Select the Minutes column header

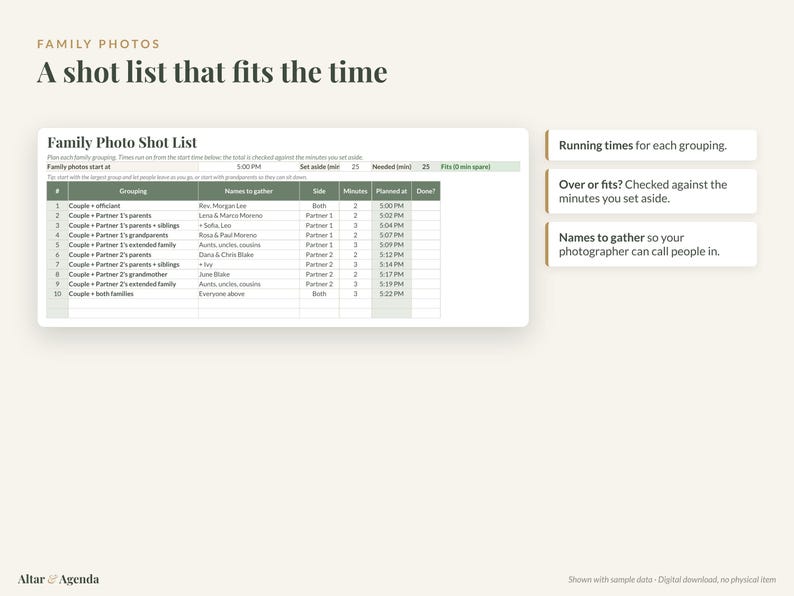pos(355,191)
